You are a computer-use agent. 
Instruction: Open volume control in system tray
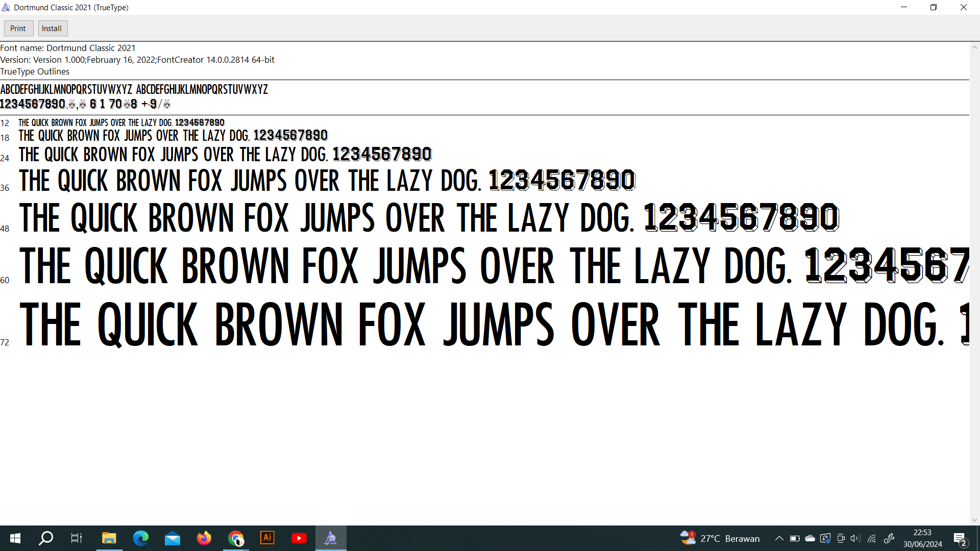[x=855, y=538]
